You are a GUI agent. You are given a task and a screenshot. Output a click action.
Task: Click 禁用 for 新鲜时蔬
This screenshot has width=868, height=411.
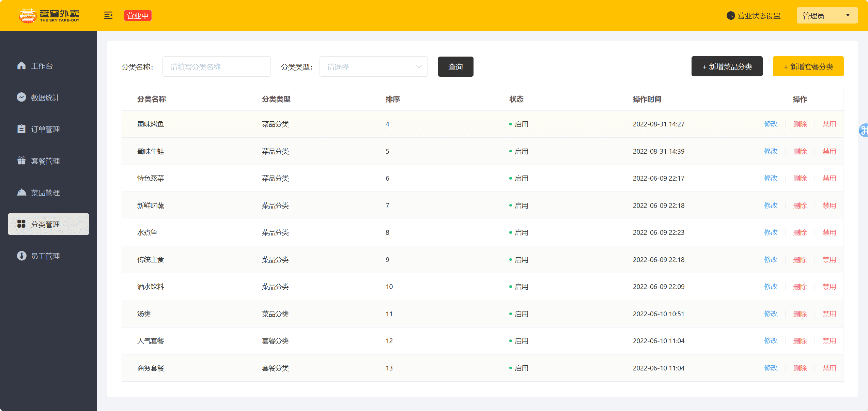[829, 205]
